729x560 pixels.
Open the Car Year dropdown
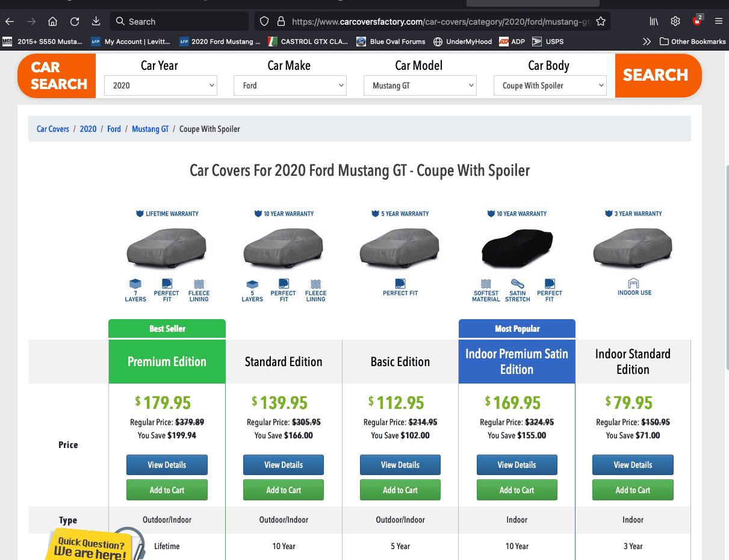coord(161,86)
